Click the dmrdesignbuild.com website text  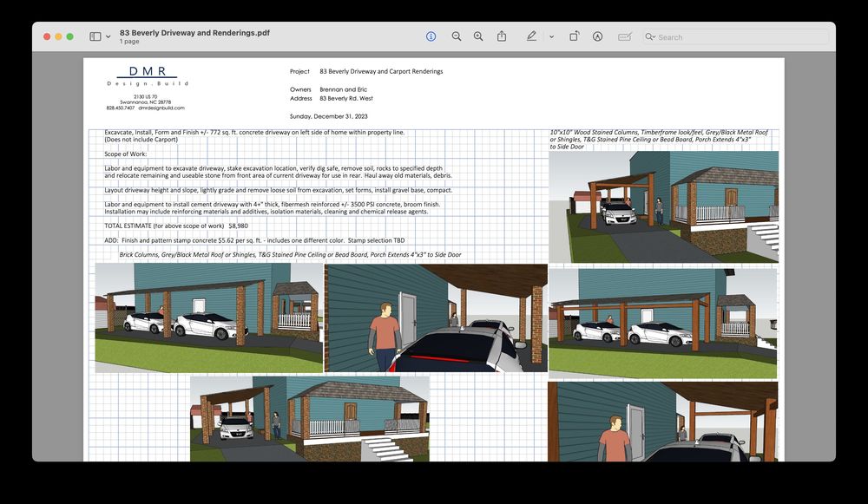coord(161,108)
